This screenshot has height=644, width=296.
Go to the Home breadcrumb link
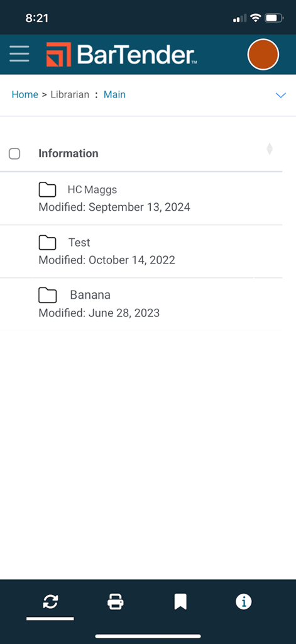(25, 94)
